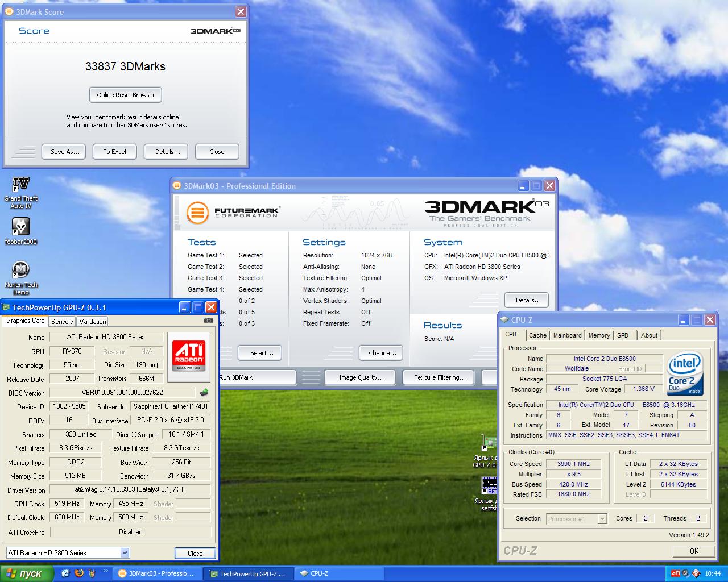
Task: Open the Nurien Tech Demo desktop icon
Action: coord(20,278)
